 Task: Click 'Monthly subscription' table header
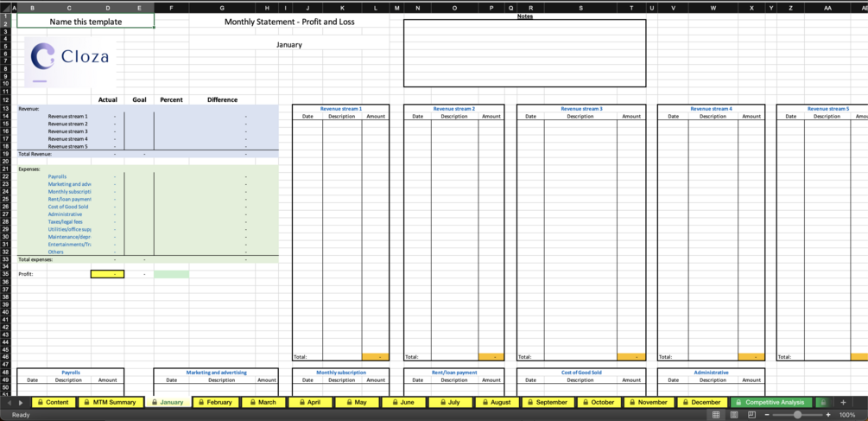(x=341, y=373)
